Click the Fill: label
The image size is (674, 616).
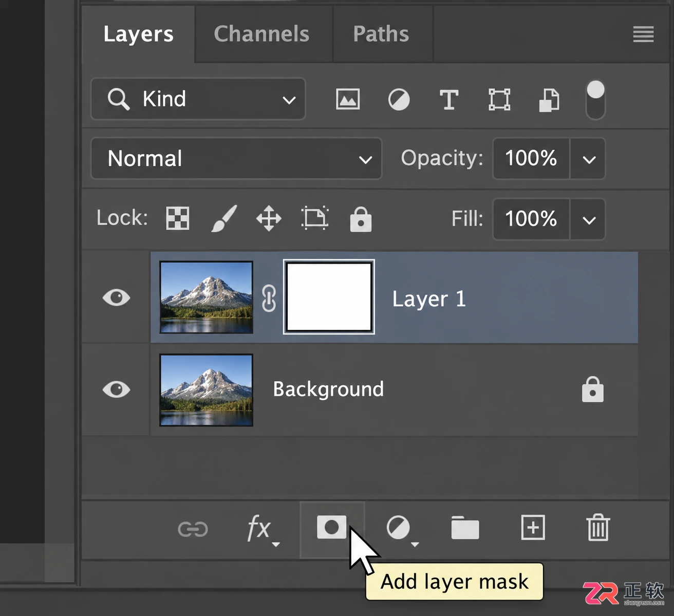click(x=467, y=219)
